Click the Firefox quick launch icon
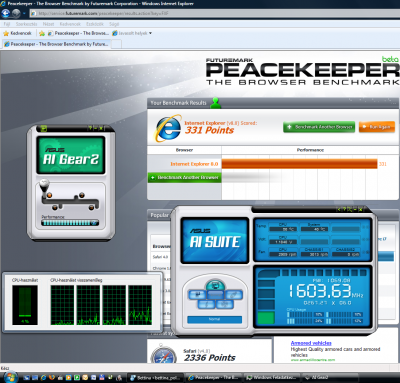 tap(51, 378)
